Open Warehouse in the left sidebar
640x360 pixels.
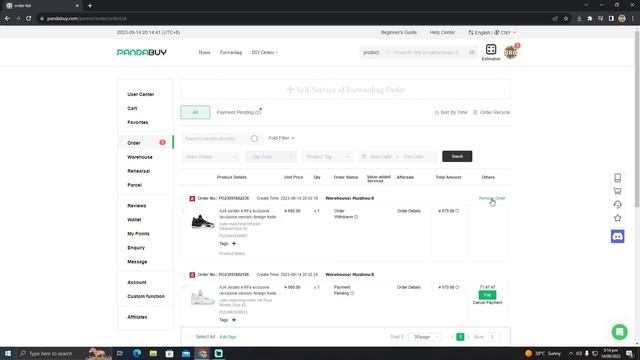140,157
